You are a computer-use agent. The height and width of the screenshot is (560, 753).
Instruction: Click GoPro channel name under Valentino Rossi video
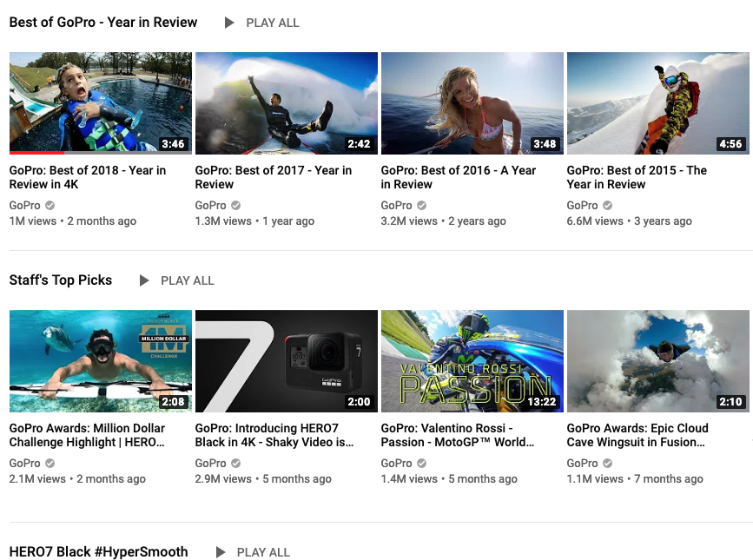(397, 463)
